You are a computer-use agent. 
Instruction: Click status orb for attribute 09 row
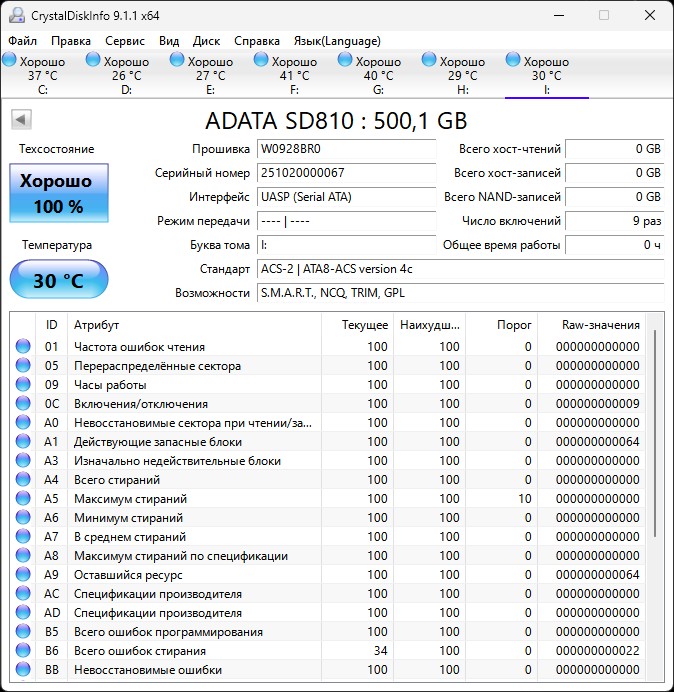pos(23,384)
